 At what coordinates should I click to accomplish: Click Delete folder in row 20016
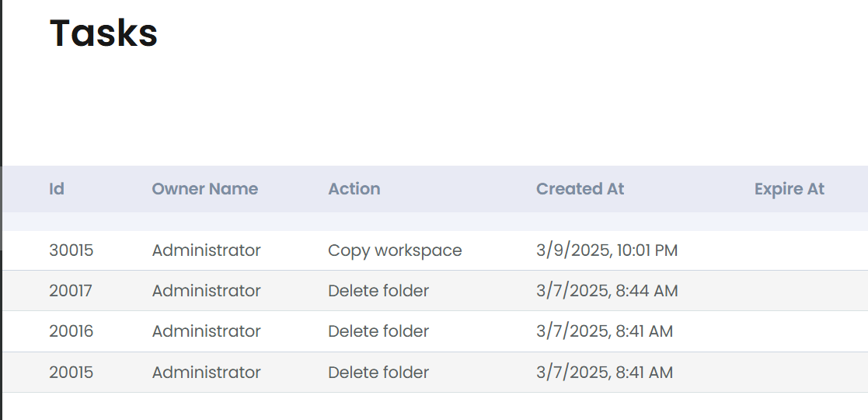coord(378,331)
